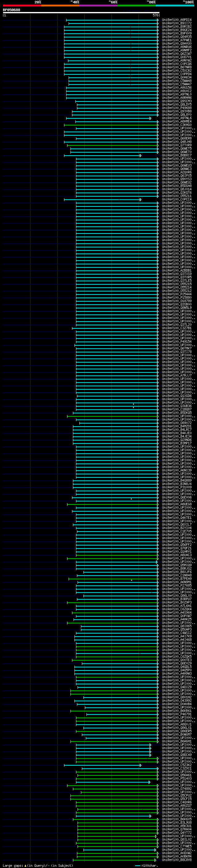Click the hit label UniRef100_O43992
Image resolution: width=197 pixels, height=868 pixels.
point(176,700)
